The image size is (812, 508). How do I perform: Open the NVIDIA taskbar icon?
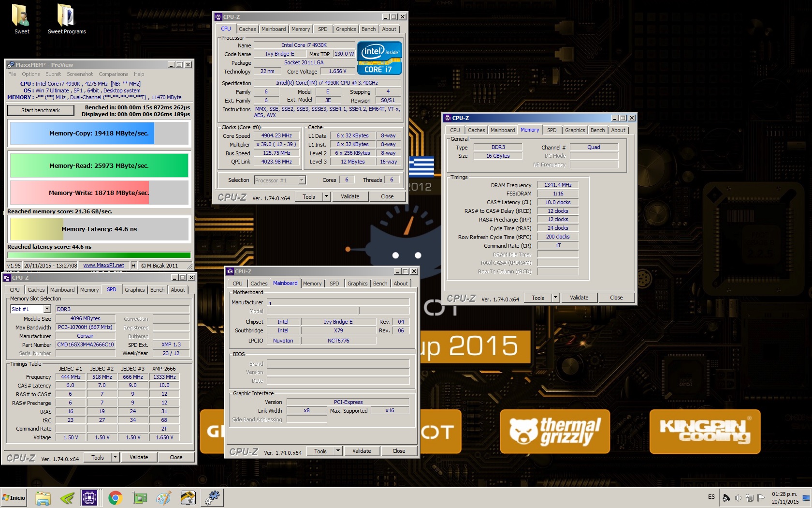tap(67, 498)
